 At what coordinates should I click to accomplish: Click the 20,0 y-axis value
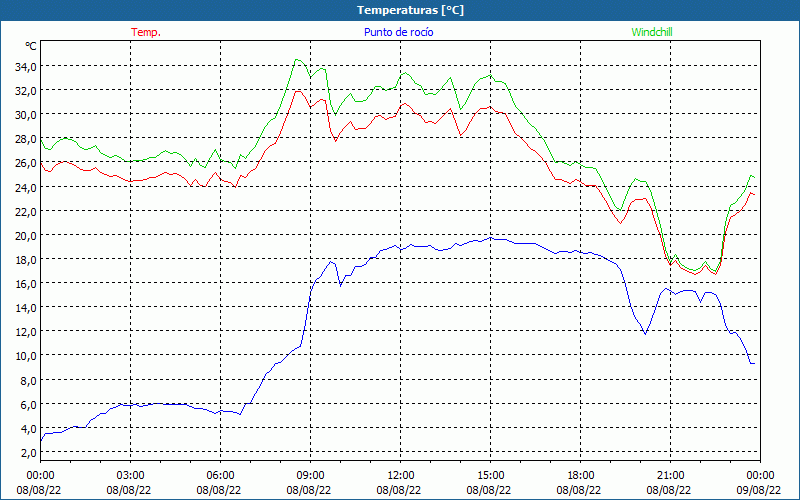point(26,235)
